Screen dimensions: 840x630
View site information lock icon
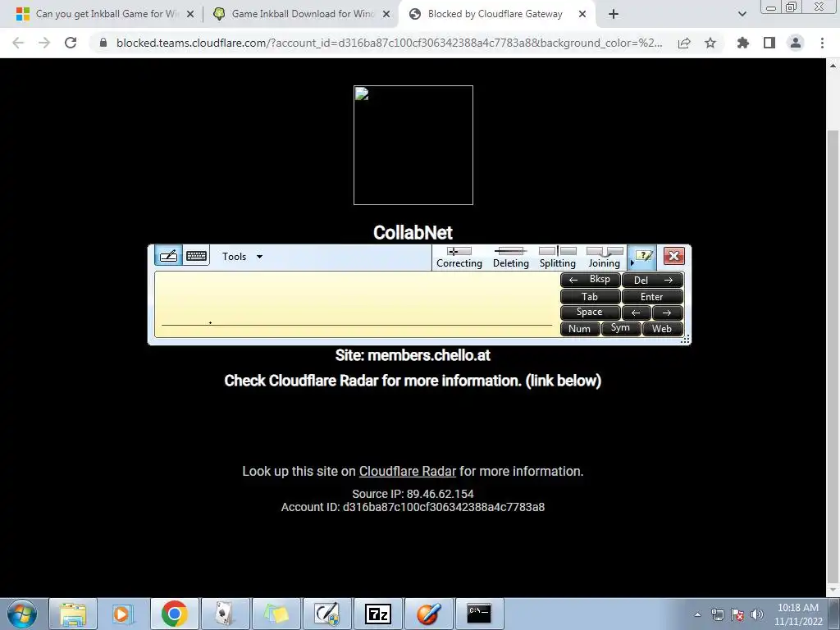coord(103,43)
